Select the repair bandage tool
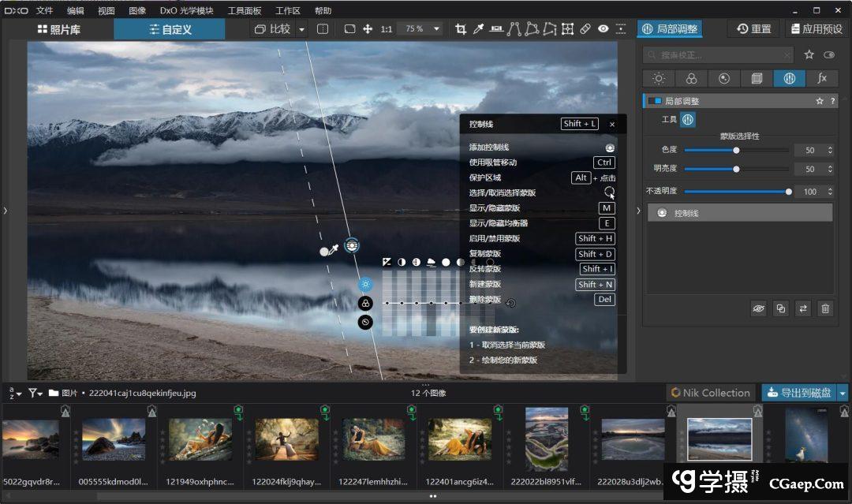 585,29
